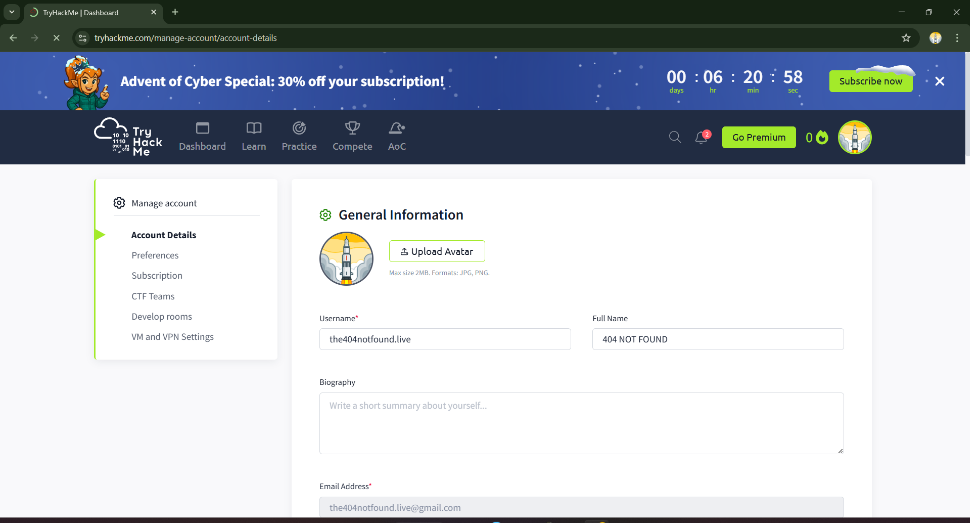Open the tab search dropdown arrow

12,12
